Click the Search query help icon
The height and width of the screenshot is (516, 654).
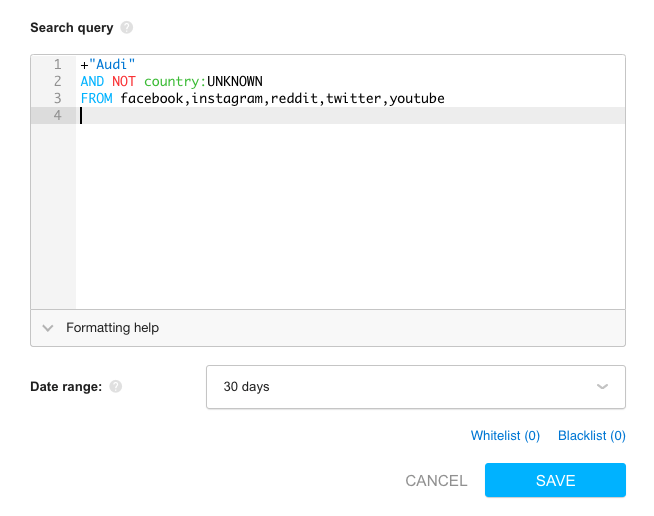click(x=126, y=28)
